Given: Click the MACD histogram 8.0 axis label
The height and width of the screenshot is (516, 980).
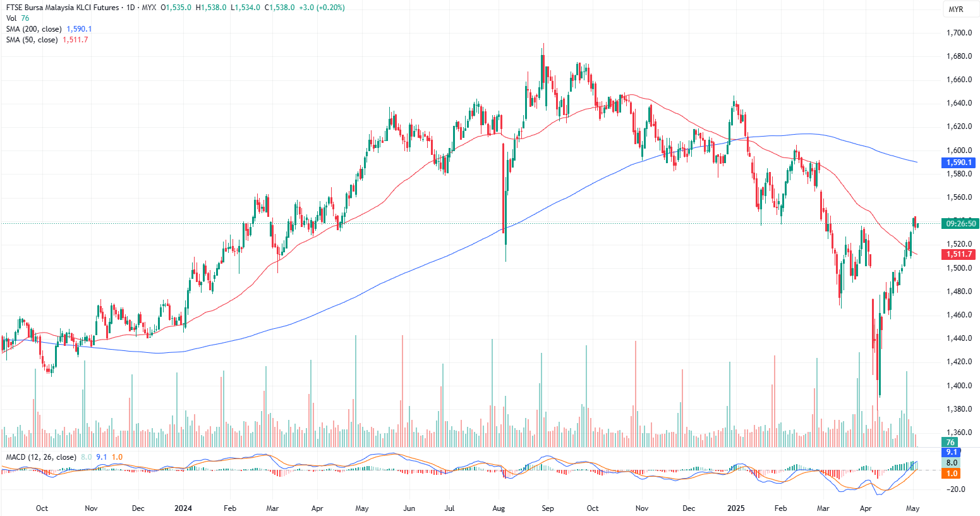Looking at the screenshot, I should [x=952, y=463].
